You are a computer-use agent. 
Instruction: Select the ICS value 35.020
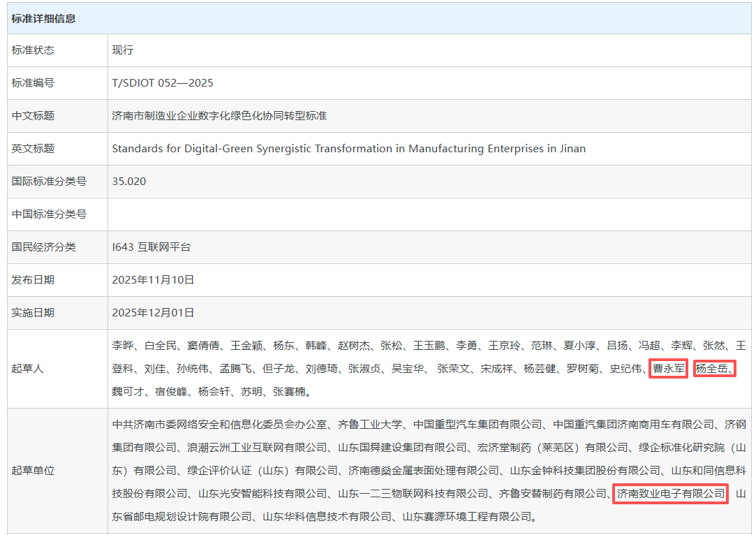tap(129, 182)
